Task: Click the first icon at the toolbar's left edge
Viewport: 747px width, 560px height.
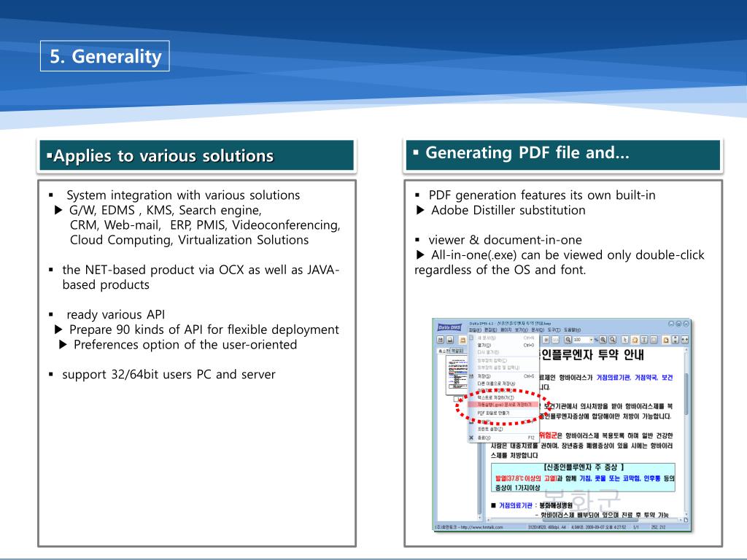Action: tap(440, 340)
